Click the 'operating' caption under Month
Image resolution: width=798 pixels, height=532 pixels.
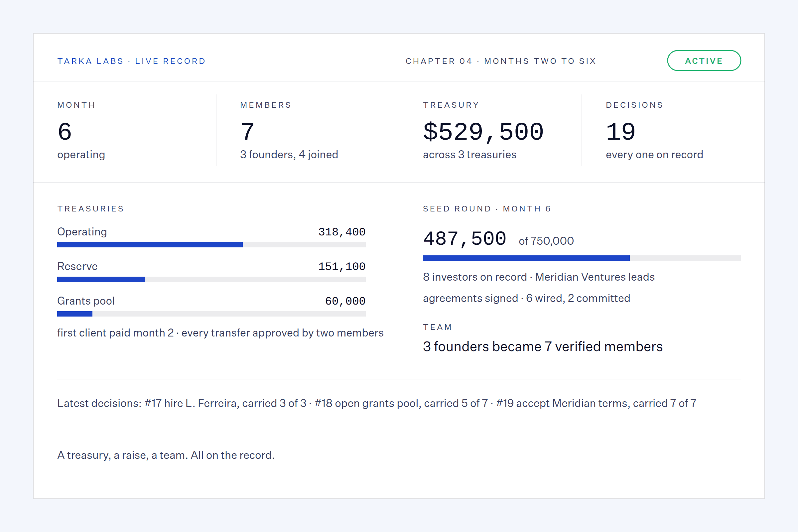[x=81, y=155]
